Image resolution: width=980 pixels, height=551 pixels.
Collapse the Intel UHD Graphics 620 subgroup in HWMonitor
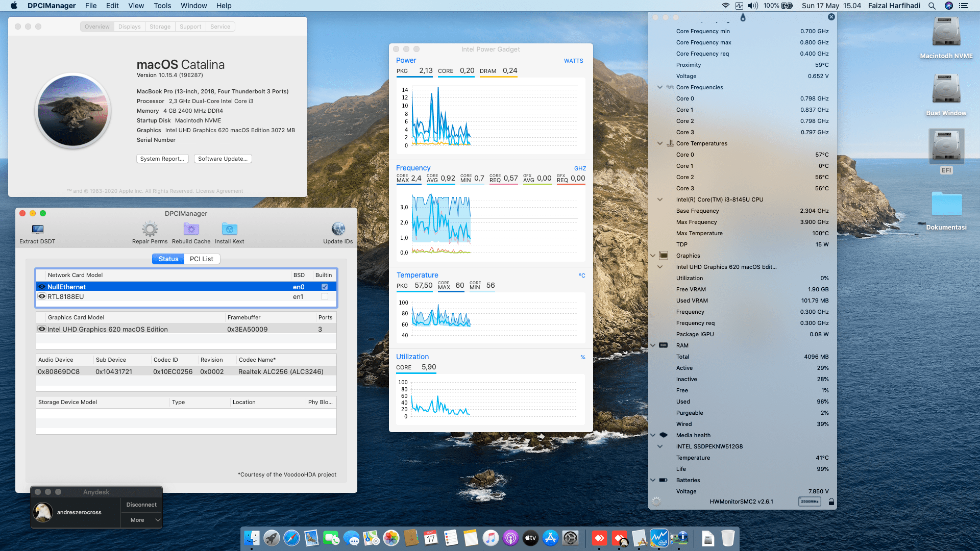660,267
